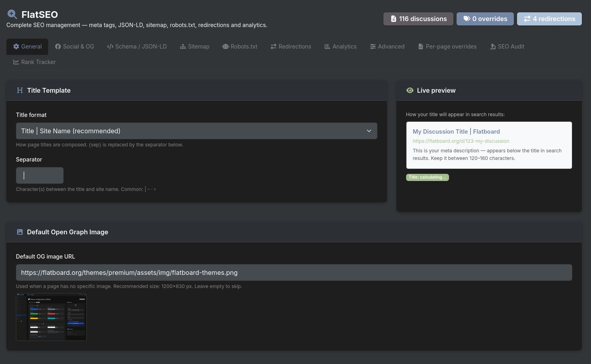Click the code brackets Schema icon
The height and width of the screenshot is (364, 591).
click(110, 47)
